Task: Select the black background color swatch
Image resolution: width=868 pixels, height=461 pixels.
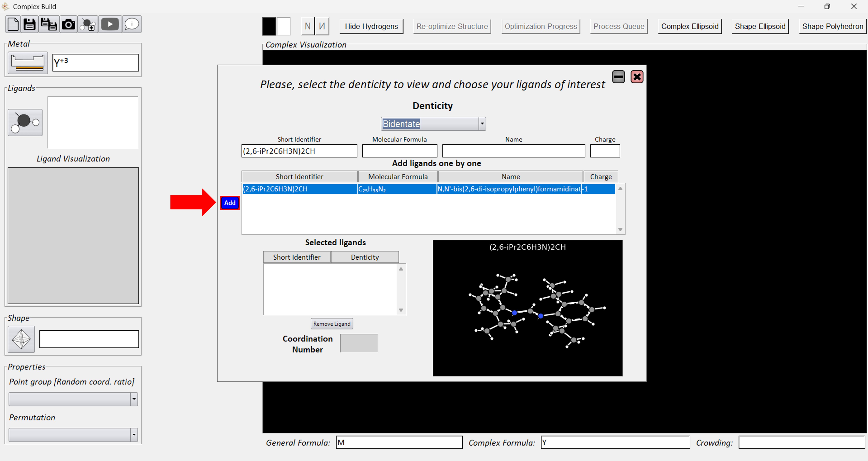Action: pyautogui.click(x=269, y=26)
